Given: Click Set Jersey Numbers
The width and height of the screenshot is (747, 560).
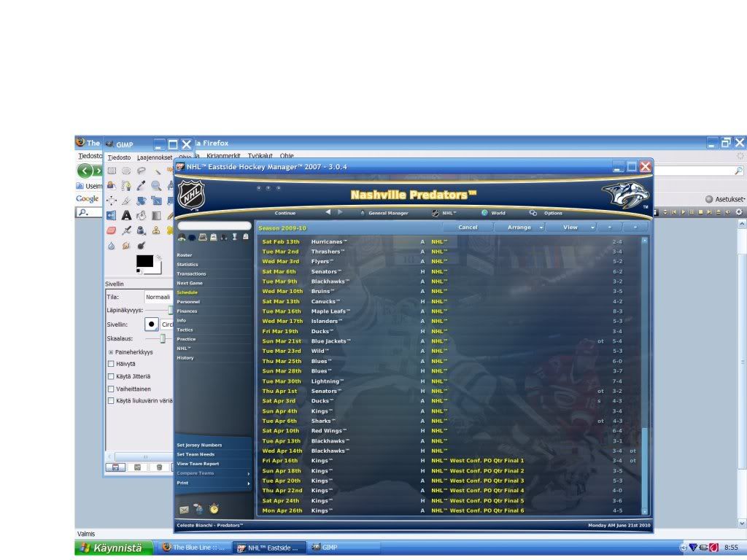Looking at the screenshot, I should click(x=199, y=446).
